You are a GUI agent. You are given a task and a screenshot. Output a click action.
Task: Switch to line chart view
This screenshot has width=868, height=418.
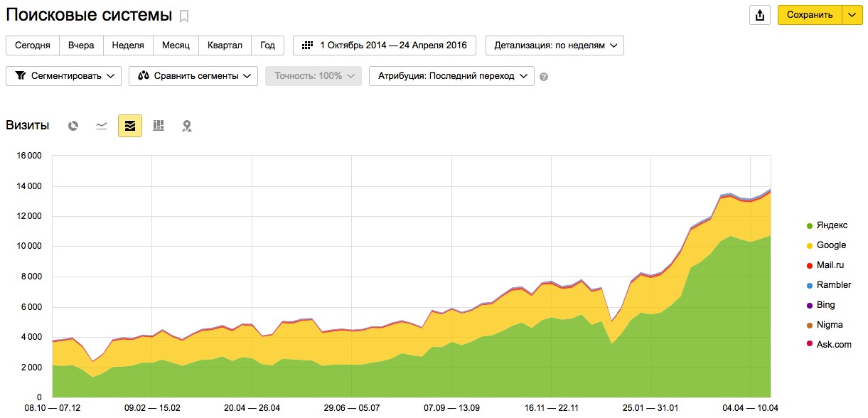click(x=102, y=126)
